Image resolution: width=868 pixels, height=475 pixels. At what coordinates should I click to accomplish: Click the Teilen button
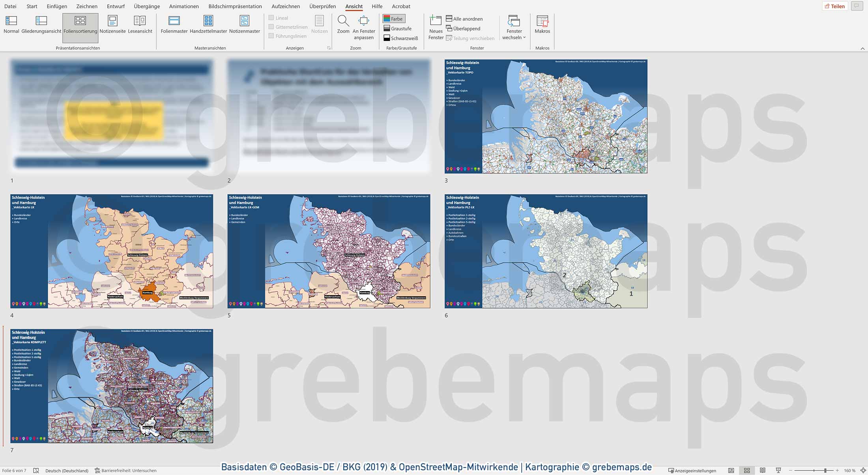coord(835,6)
